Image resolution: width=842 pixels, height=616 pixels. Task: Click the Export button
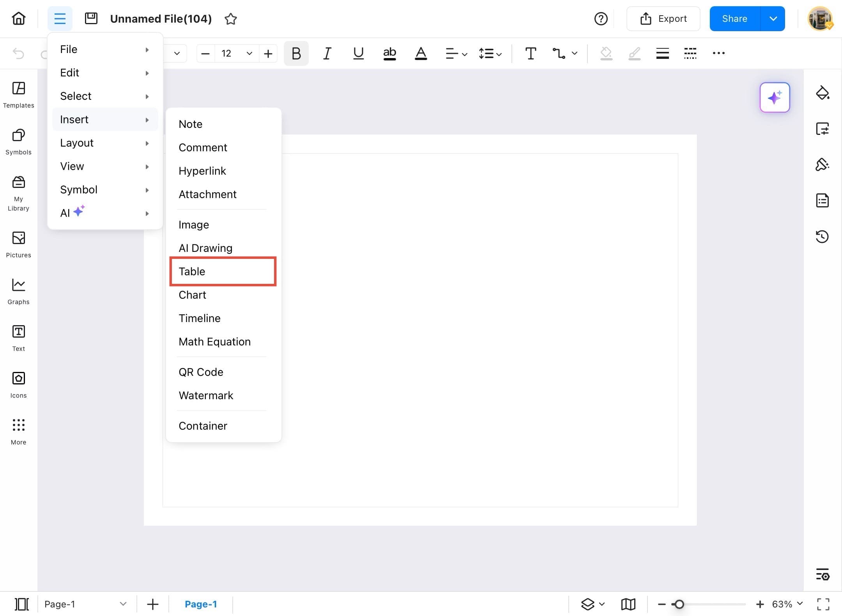[663, 18]
